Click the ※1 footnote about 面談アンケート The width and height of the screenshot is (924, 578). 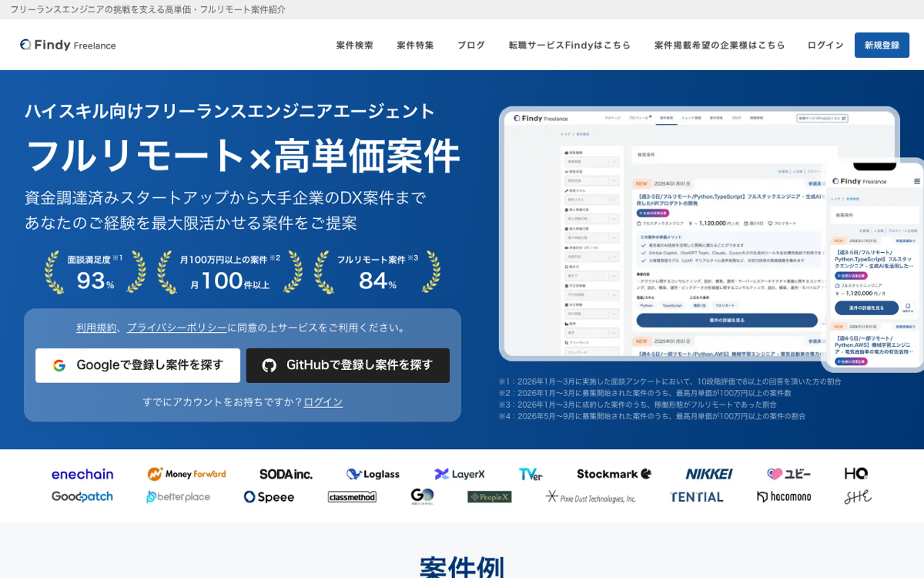(x=670, y=381)
